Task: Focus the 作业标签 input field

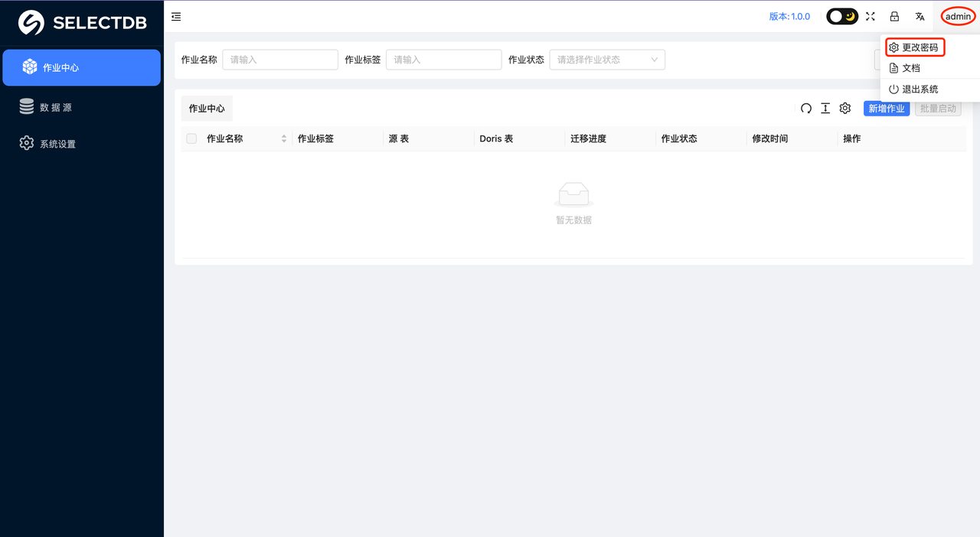Action: pos(444,60)
